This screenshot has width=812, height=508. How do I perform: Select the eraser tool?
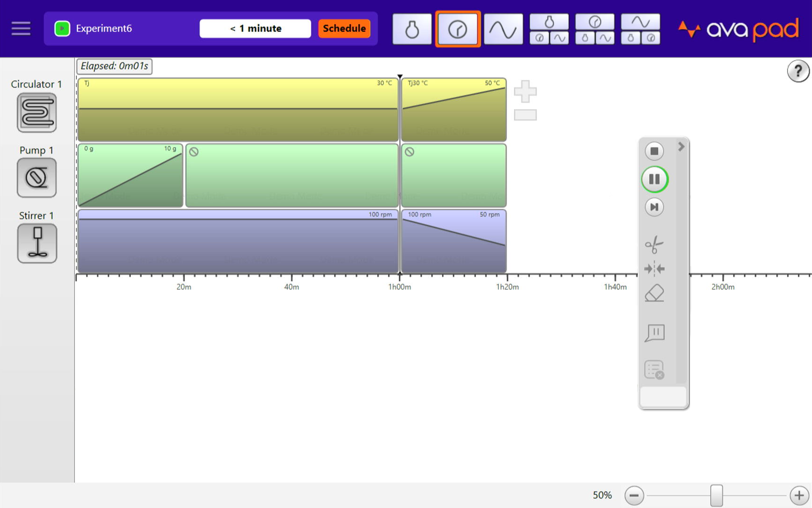(654, 294)
